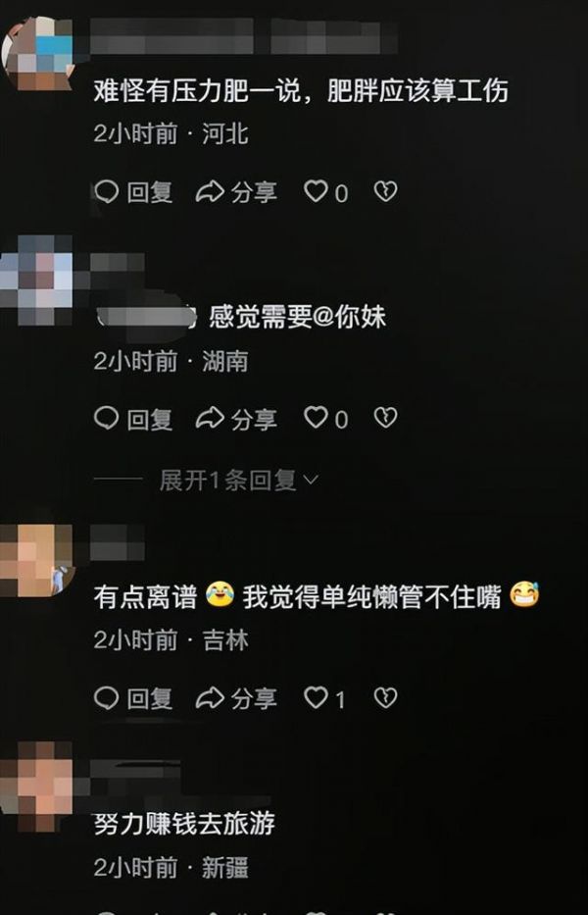The width and height of the screenshot is (588, 915).
Task: Open the avatar of the Hunan commenter
Action: 36,280
